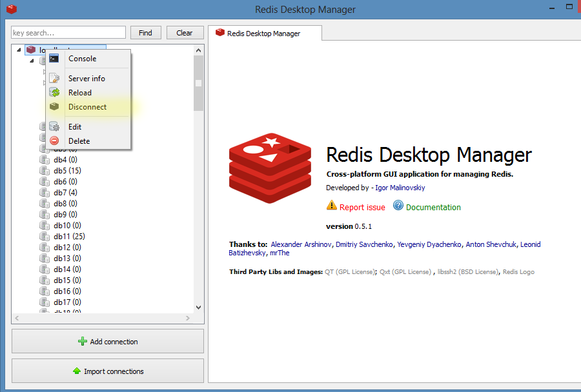Open mrThe contributor link
This screenshot has width=581, height=392.
(280, 253)
